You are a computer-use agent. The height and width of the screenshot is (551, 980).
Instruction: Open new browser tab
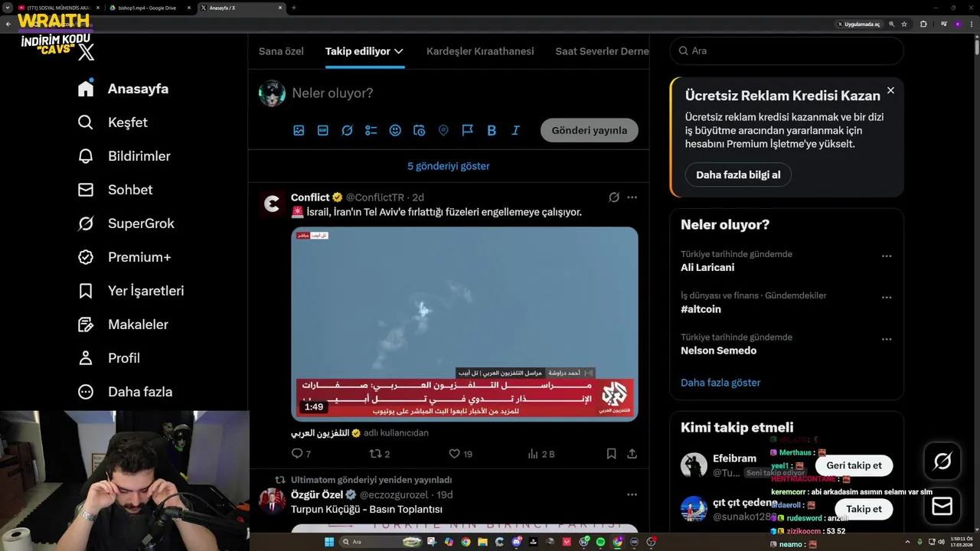pyautogui.click(x=294, y=8)
